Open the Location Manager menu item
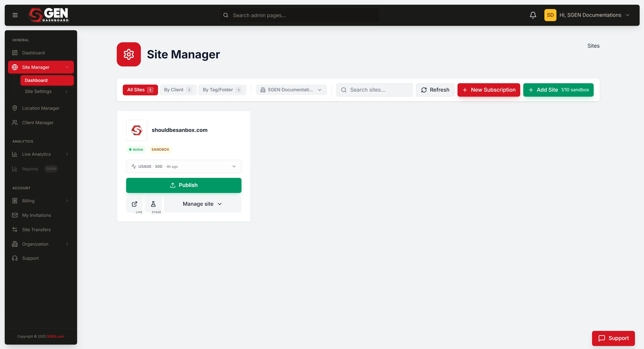 click(x=41, y=108)
